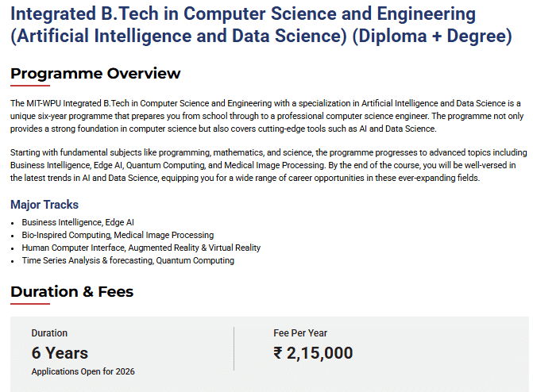Click the bullet before Business Intelligence track
Viewport: 533px width, 392px height.
tap(14, 223)
